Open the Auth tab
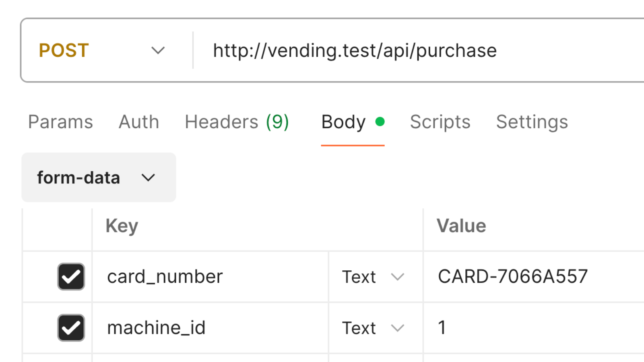The width and height of the screenshot is (644, 362). 139,122
